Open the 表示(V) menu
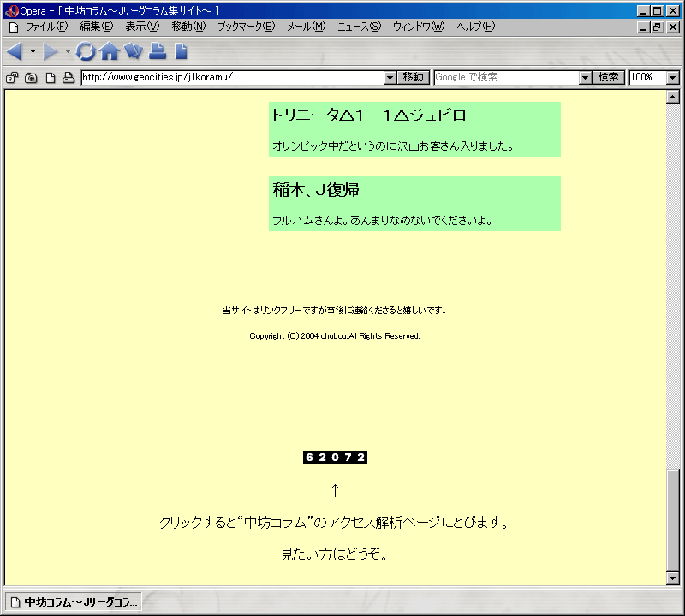Screen dimensions: 685x616 pyautogui.click(x=142, y=27)
